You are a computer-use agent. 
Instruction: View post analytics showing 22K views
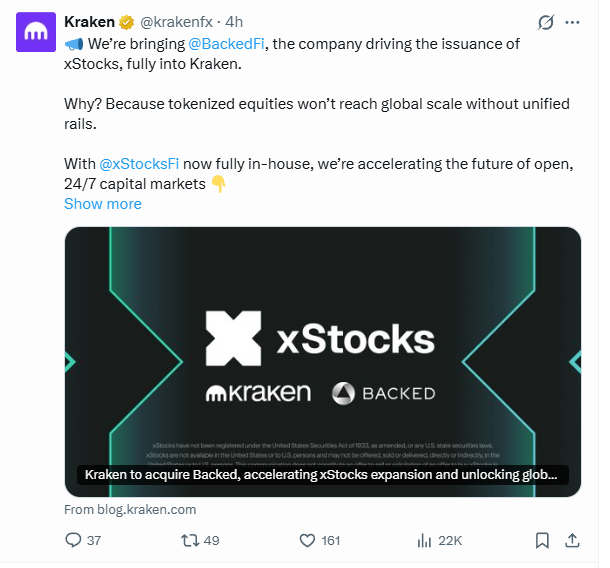423,540
